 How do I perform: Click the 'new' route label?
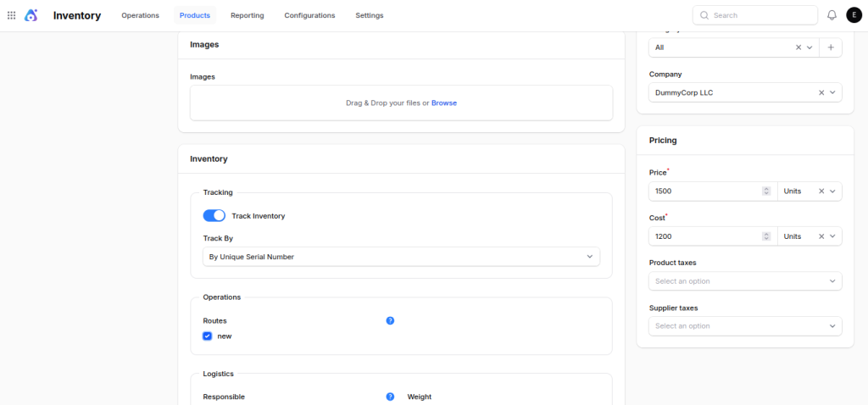tap(224, 336)
